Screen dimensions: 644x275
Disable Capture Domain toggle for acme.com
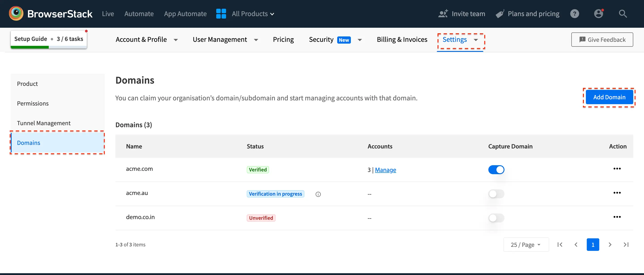(496, 170)
